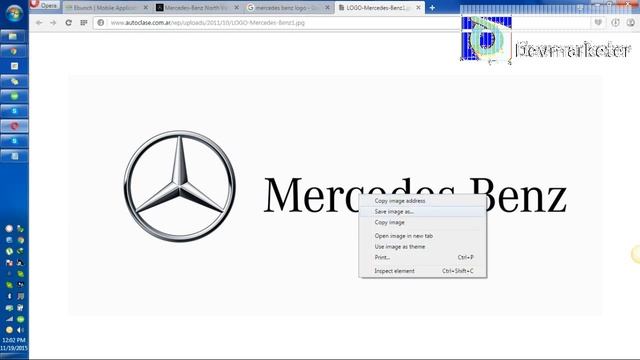This screenshot has width=640, height=360.
Task: Choose Inspect element from context menu
Action: pos(422,271)
